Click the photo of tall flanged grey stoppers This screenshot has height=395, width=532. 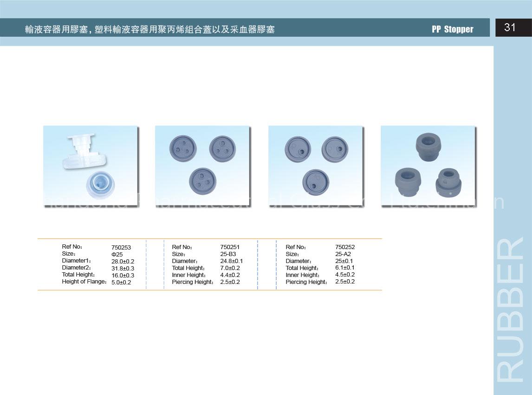428,166
